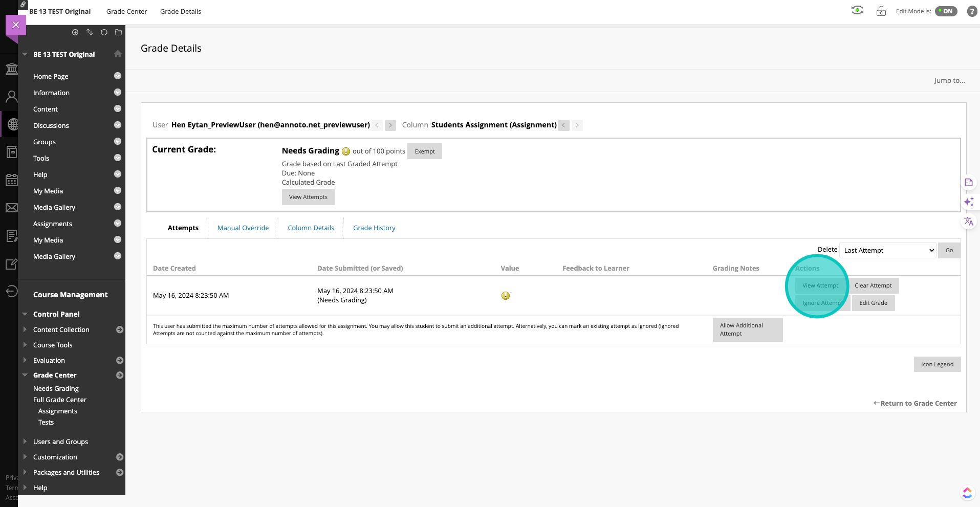Close the side panel with purple X
980x507 pixels.
(x=16, y=25)
